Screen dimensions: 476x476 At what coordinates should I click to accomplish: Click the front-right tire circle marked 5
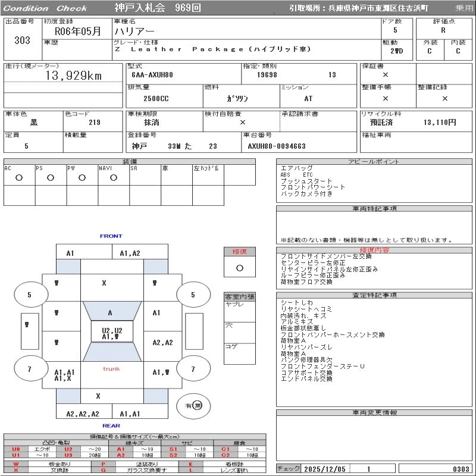193,295
